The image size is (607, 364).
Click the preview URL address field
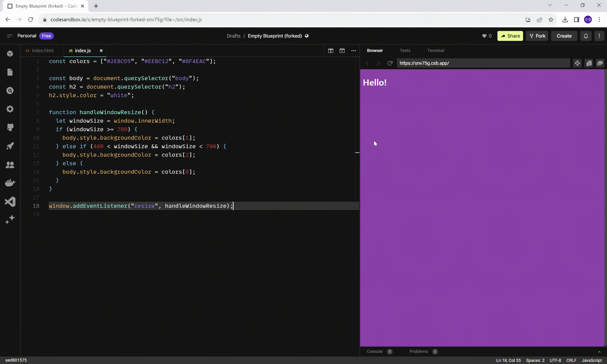(483, 63)
